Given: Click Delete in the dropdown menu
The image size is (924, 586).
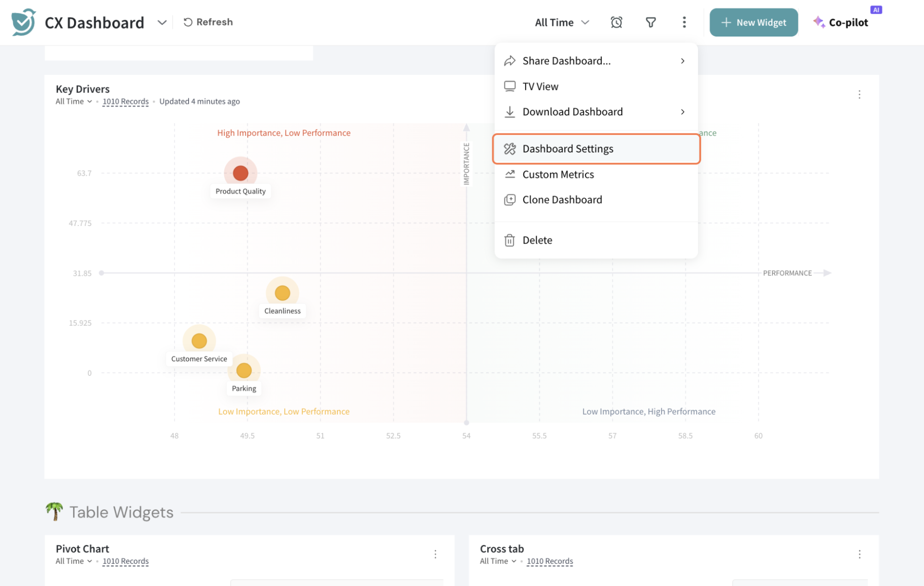Looking at the screenshot, I should tap(537, 240).
